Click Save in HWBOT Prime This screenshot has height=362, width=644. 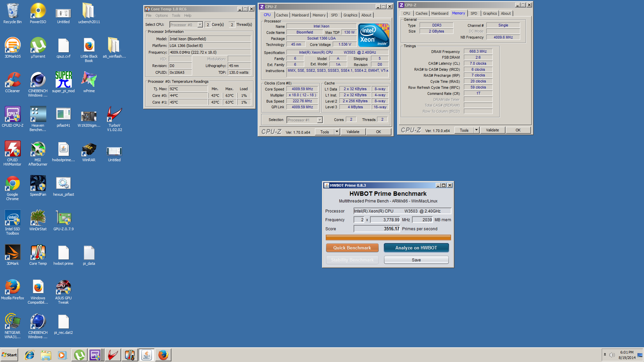coord(416,260)
